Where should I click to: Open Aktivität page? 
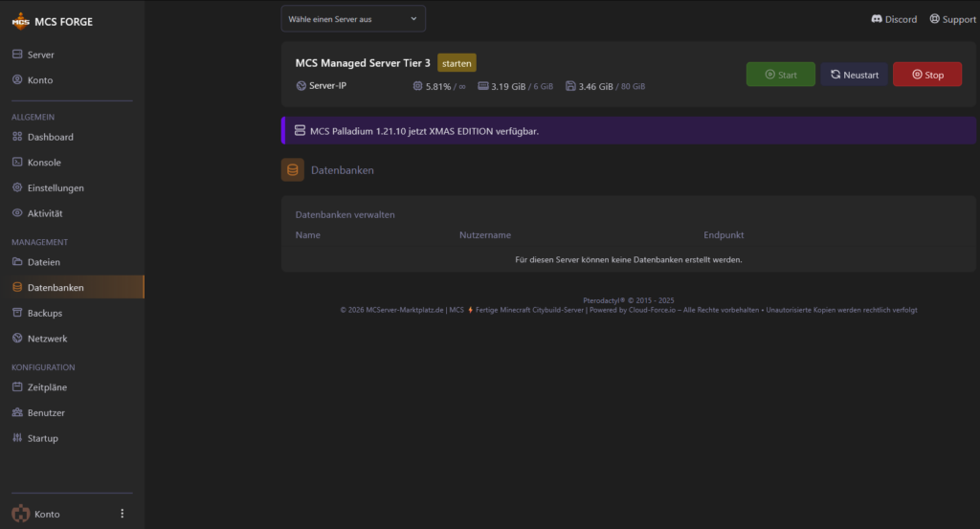point(45,213)
